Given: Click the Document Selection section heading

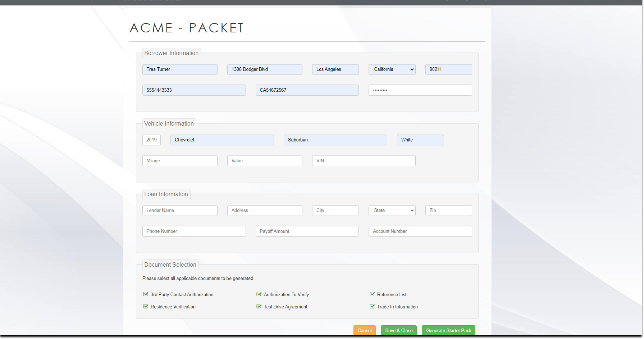Looking at the screenshot, I should click(170, 265).
